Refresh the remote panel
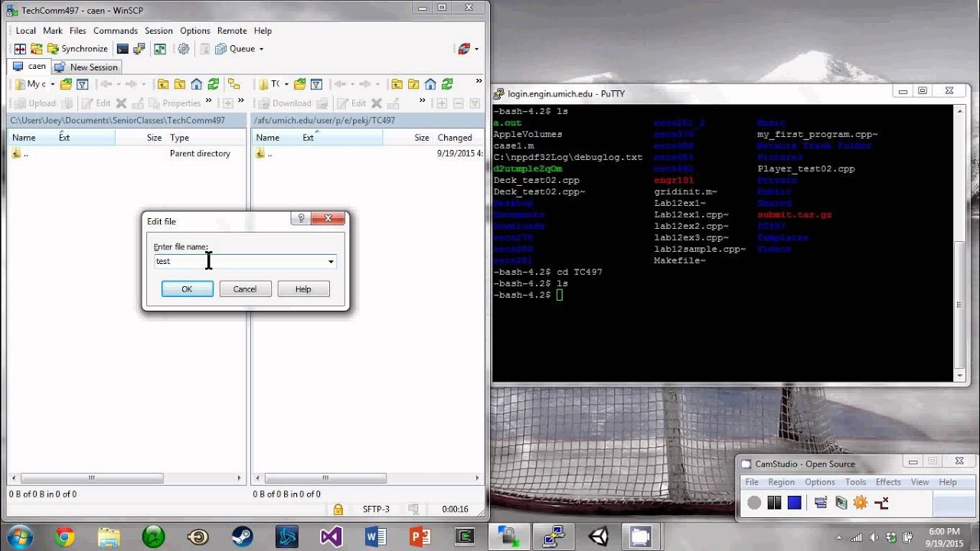Viewport: 980px width, 551px height. [447, 84]
